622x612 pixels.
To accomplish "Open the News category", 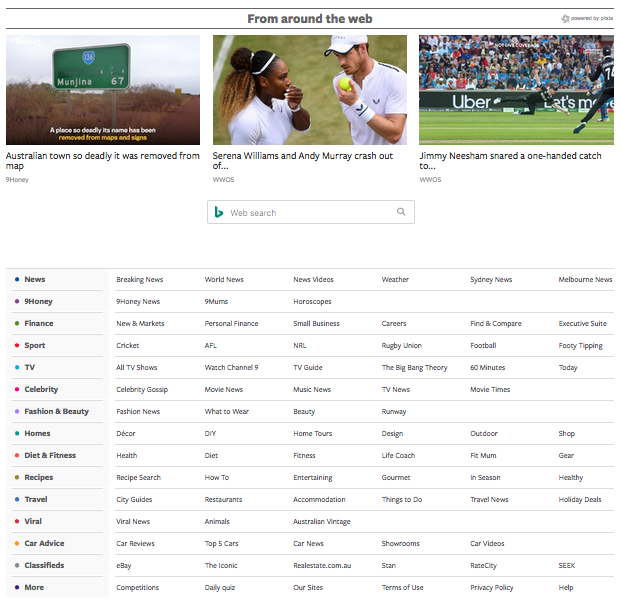I will point(35,279).
